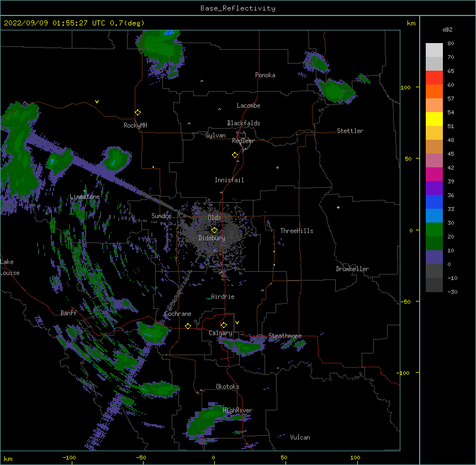Click the Innisfail city label
Viewport: 476px width, 465px height.
[x=229, y=180]
